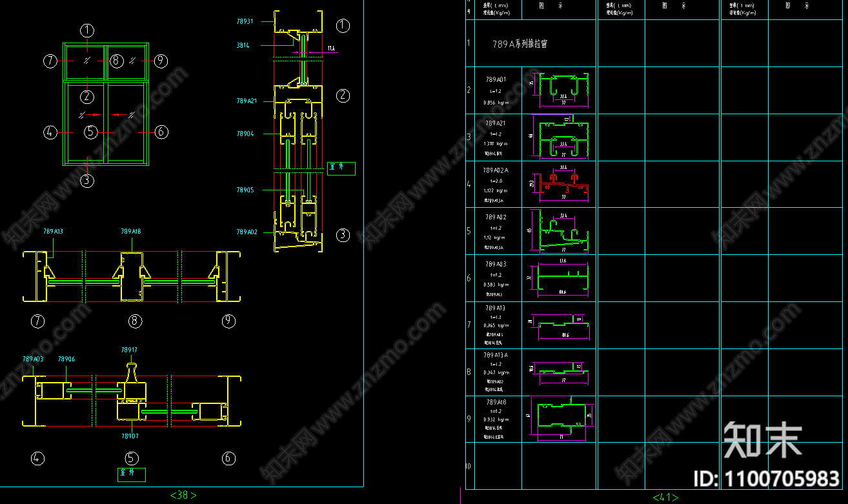Select the <41> sheet number
The image size is (848, 504).
tap(665, 498)
